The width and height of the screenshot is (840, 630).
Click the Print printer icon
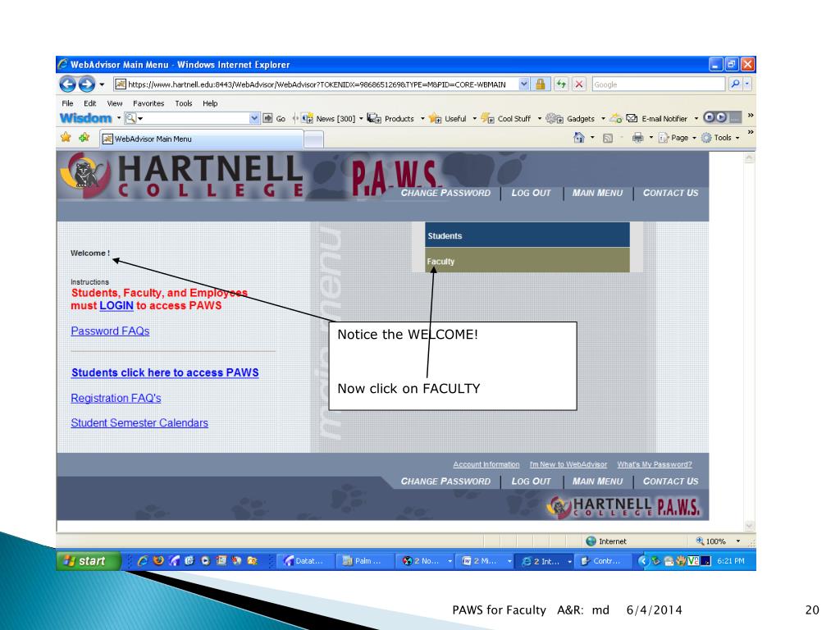[637, 138]
